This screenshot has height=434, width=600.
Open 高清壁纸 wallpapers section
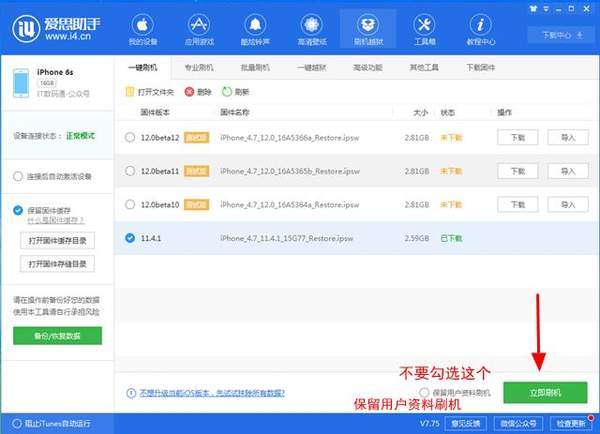pos(312,30)
